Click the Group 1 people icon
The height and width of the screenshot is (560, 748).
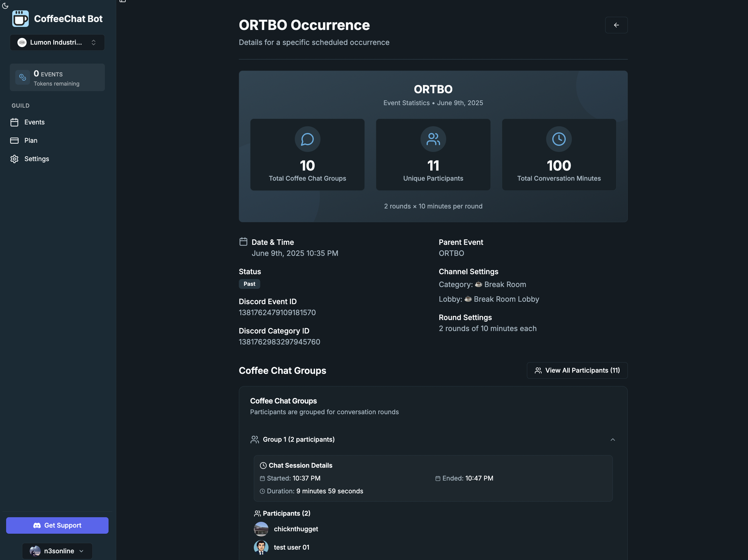coord(255,439)
